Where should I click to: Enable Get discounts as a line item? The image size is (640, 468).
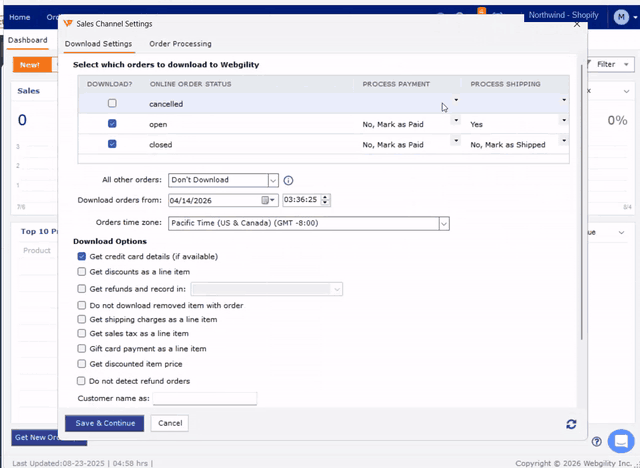coord(82,271)
